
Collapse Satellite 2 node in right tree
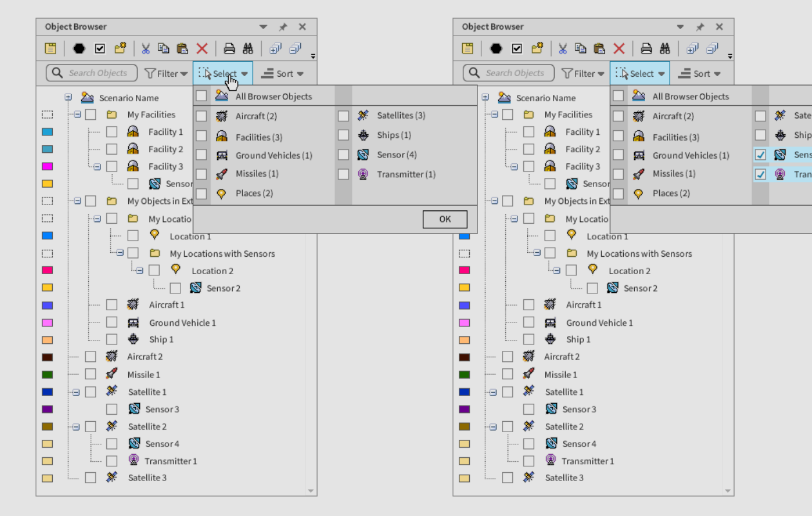[x=494, y=426]
